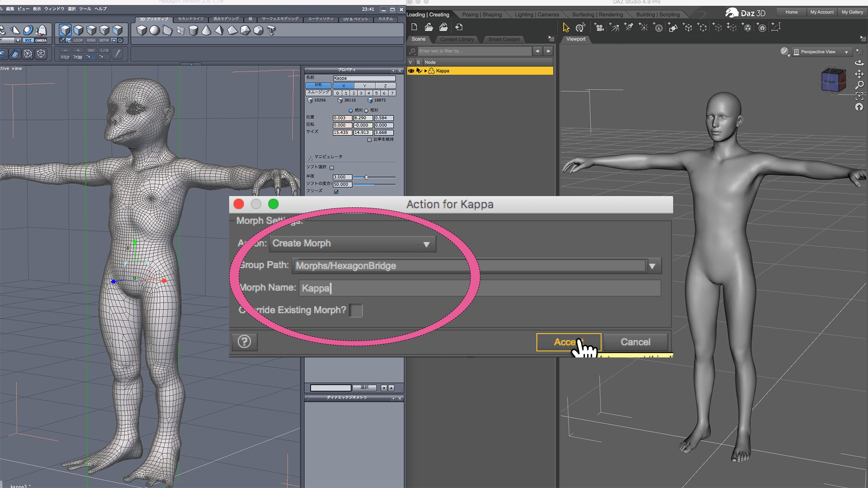Select the node selection arrow tool
Image resolution: width=868 pixels, height=488 pixels.
(x=566, y=28)
